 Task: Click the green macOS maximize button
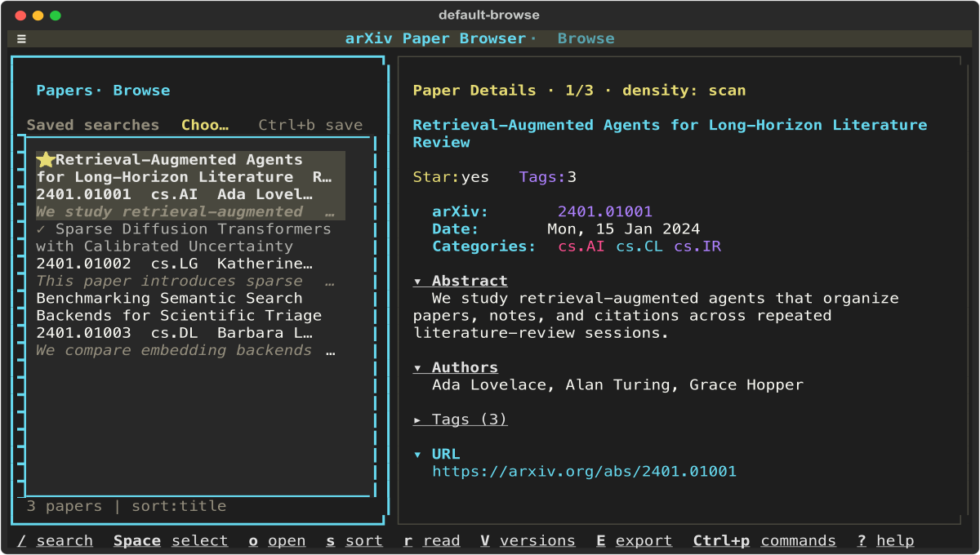point(56,16)
